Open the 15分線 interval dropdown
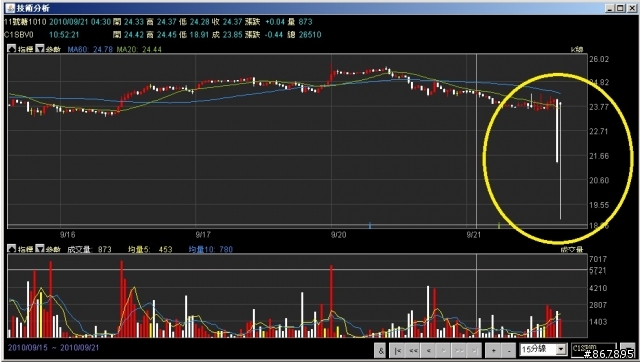640x362 pixels. [x=543, y=349]
